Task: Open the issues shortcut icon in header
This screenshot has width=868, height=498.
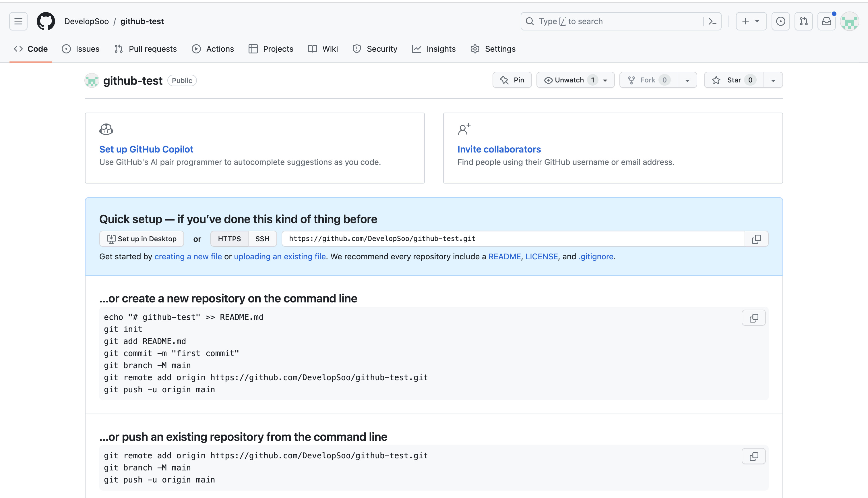Action: pyautogui.click(x=780, y=21)
